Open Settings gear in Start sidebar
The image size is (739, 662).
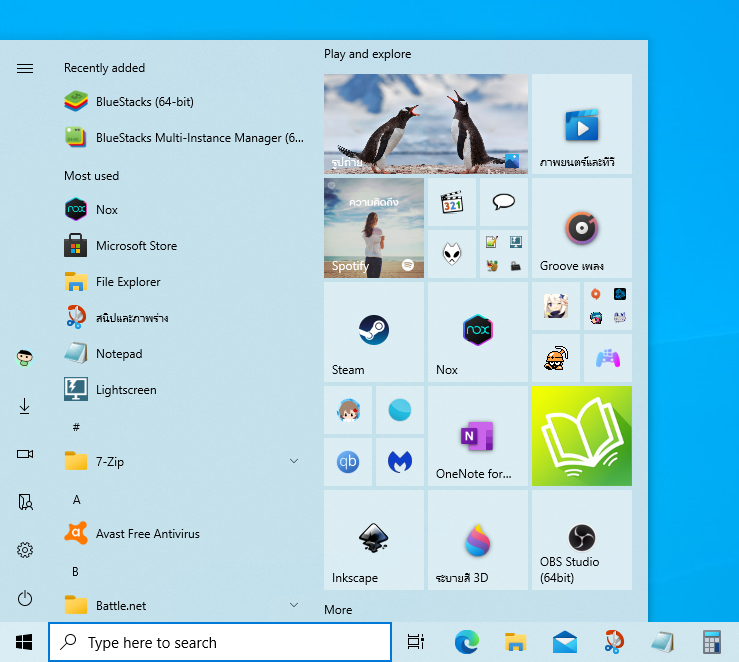(25, 550)
